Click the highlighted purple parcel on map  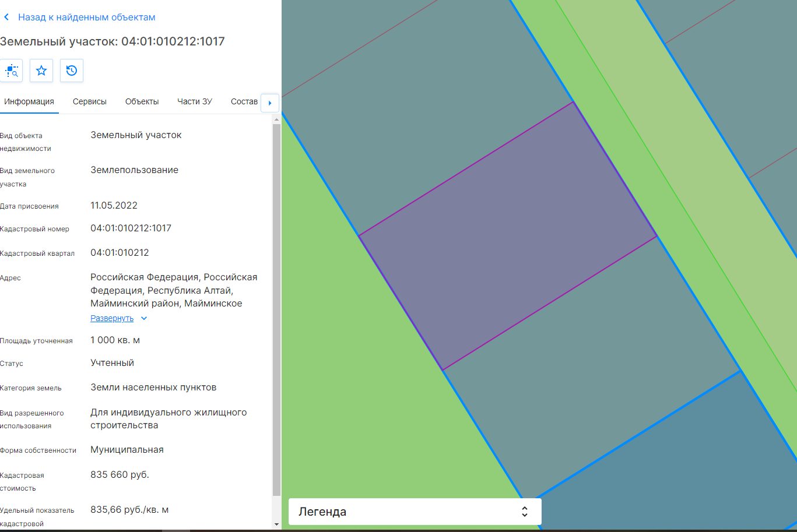click(507, 236)
